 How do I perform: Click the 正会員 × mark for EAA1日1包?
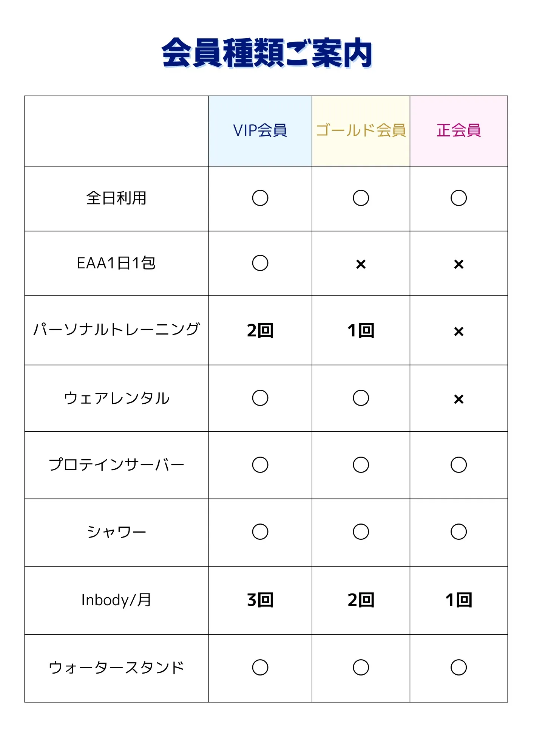(458, 264)
